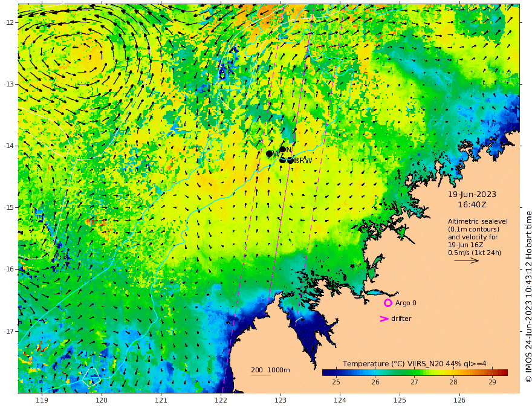
Task: Click the 0.5m/s velocity scale arrow
Action: pos(466,261)
